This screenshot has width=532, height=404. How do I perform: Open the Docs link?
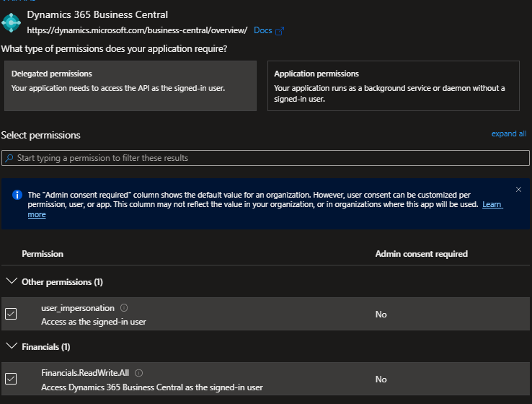[263, 30]
